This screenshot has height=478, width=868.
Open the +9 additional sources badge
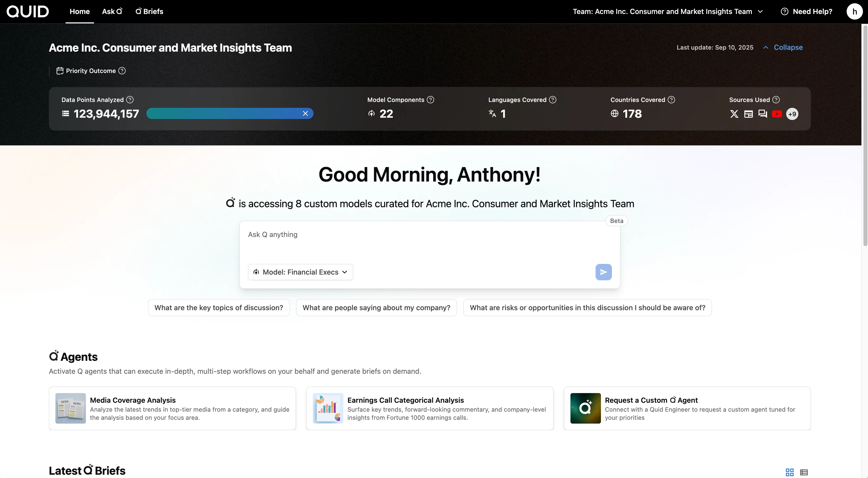pyautogui.click(x=792, y=114)
